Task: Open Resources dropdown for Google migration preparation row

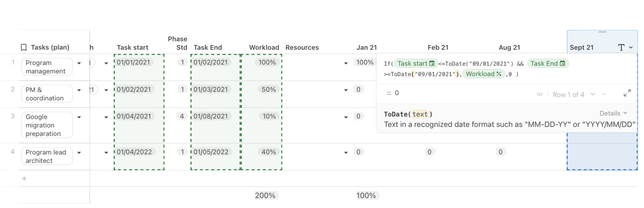Action: pos(346,117)
